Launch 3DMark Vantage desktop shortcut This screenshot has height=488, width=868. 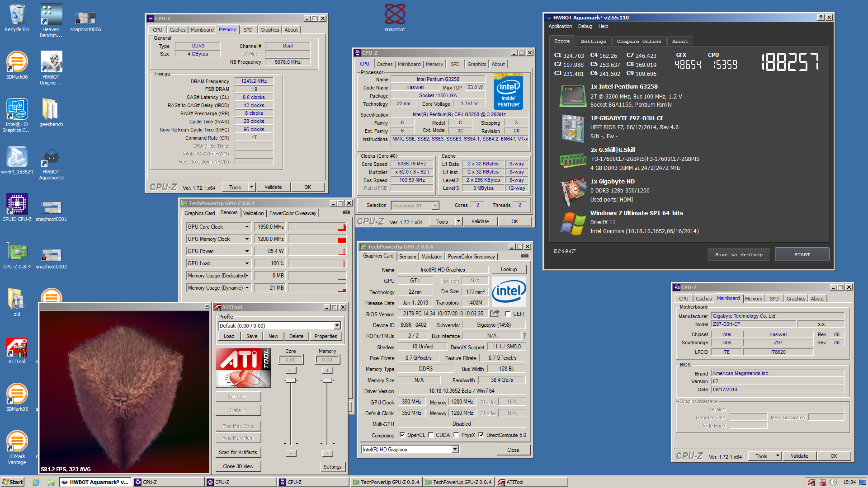tap(17, 447)
